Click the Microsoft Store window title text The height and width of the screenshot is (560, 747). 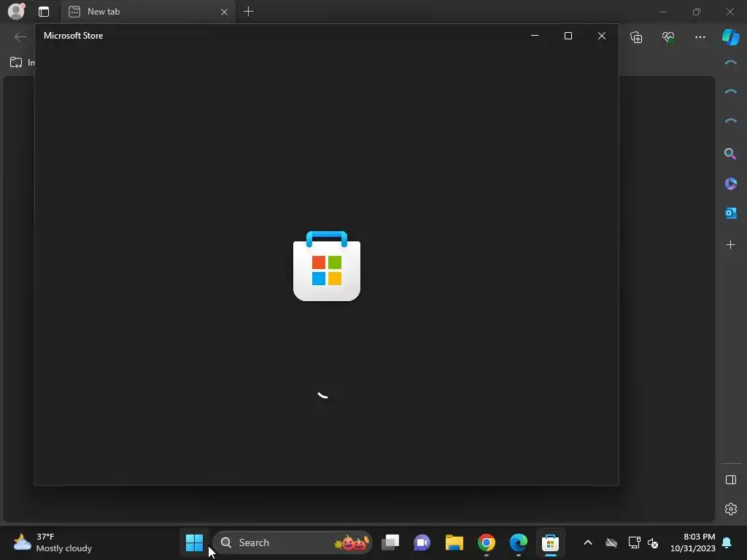tap(74, 36)
